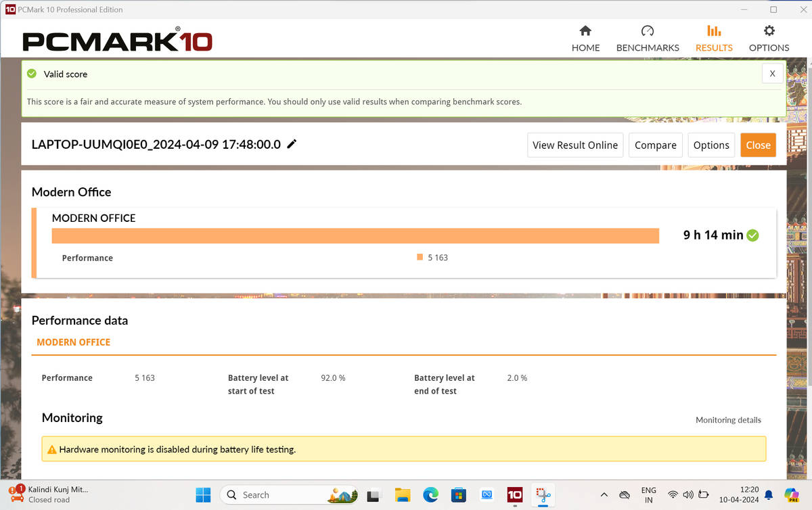Viewport: 812px width, 510px height.
Task: Click the 2.0 % battery end value
Action: (517, 378)
